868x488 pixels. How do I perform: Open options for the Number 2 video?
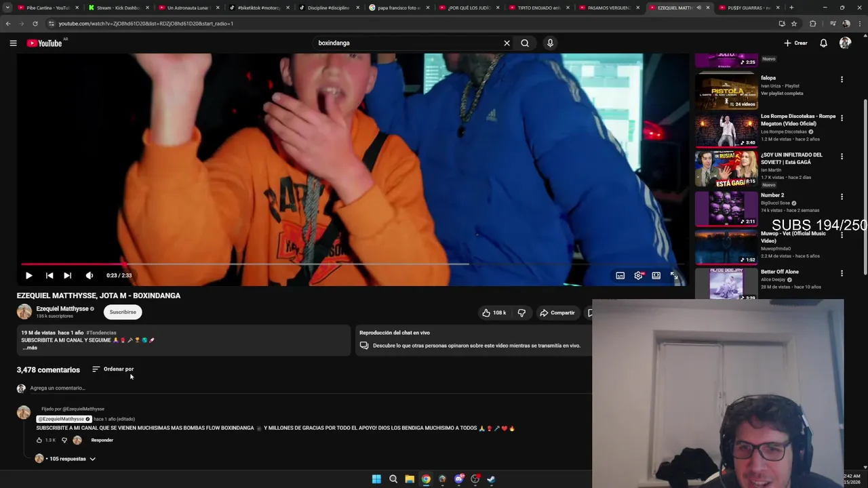pyautogui.click(x=842, y=197)
